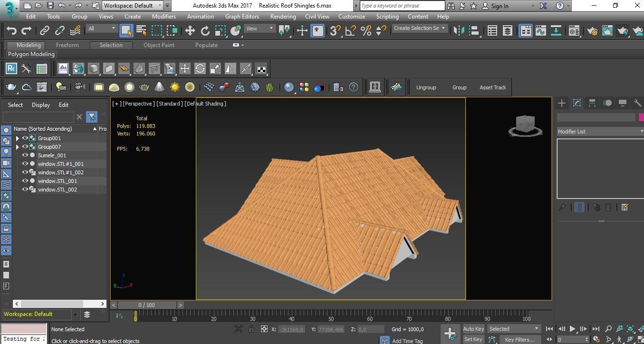The image size is (644, 344).
Task: Choose the Select Object tool
Action: (126, 30)
